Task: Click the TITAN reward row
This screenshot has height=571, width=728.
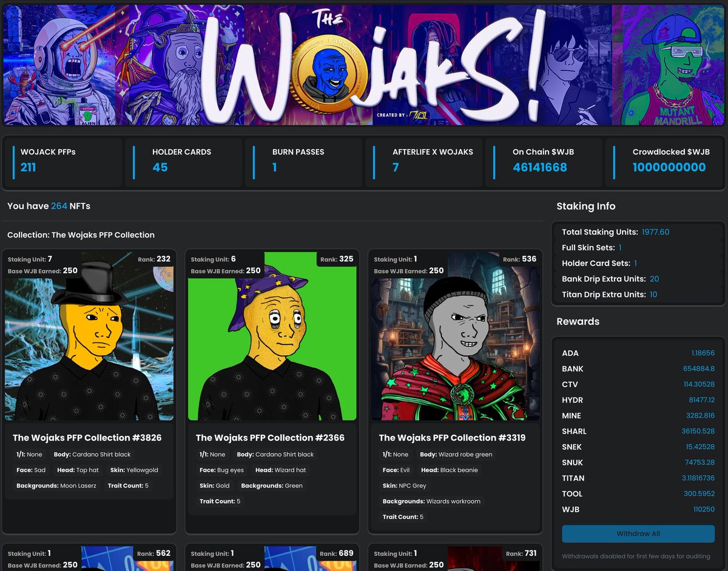Action: tap(638, 478)
